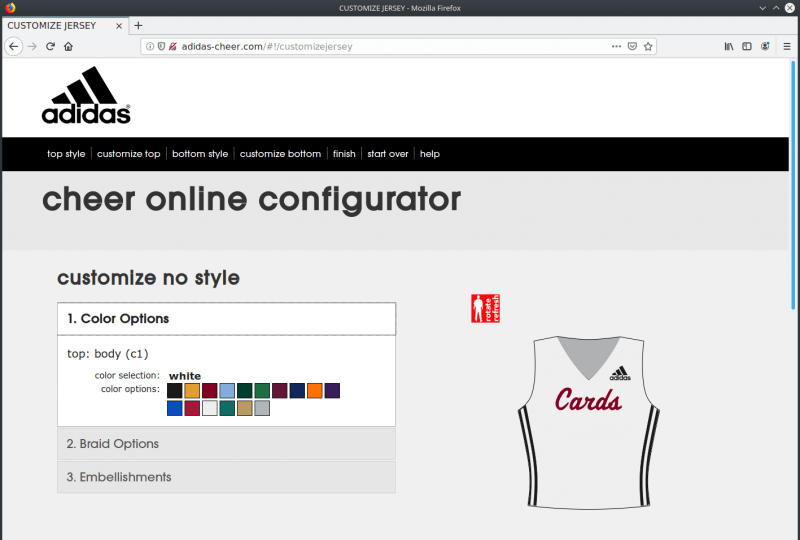Image resolution: width=800 pixels, height=540 pixels.
Task: Open the top style menu item
Action: (66, 154)
